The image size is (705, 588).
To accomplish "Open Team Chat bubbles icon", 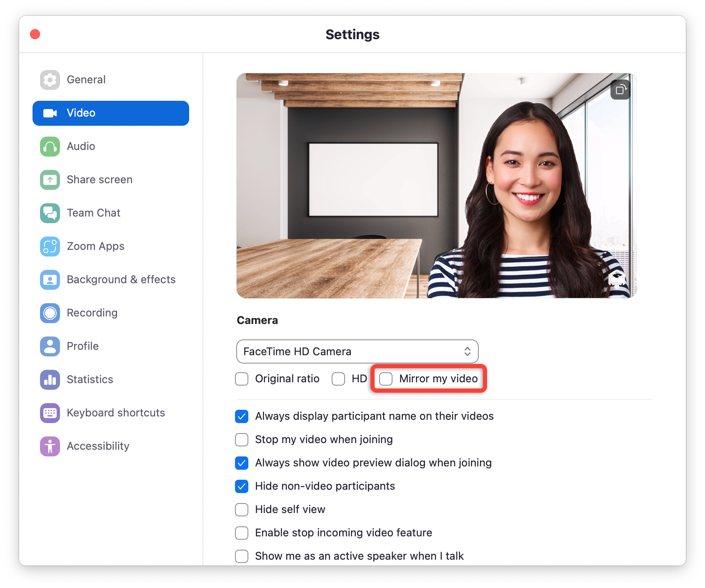I will click(x=50, y=213).
